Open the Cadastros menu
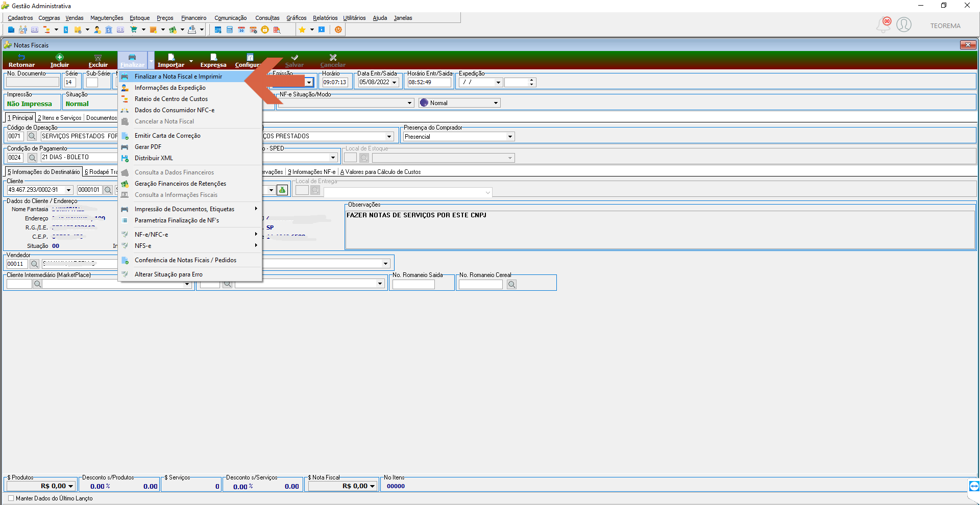Screen dimensions: 980x505 point(20,18)
